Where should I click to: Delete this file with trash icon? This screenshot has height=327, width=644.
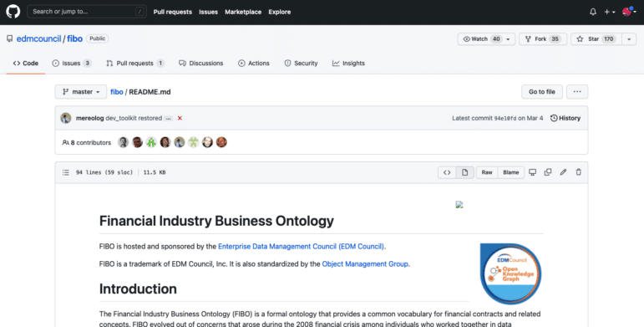[578, 172]
